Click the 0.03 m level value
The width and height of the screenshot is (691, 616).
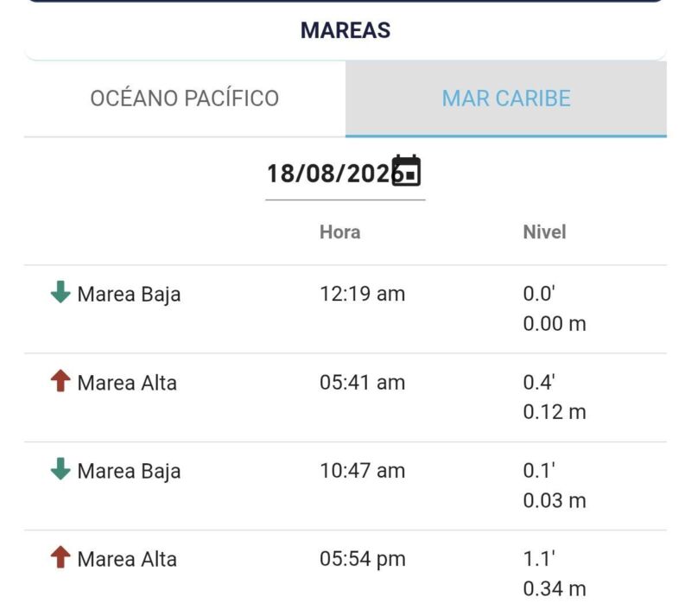(x=555, y=501)
